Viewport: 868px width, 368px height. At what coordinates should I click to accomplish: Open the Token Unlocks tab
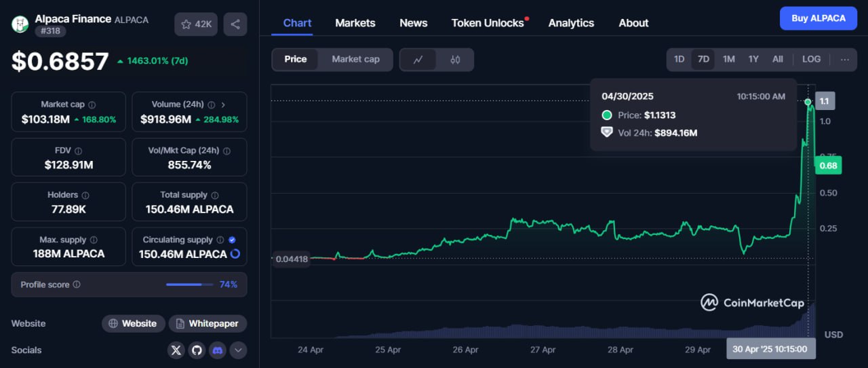point(488,22)
